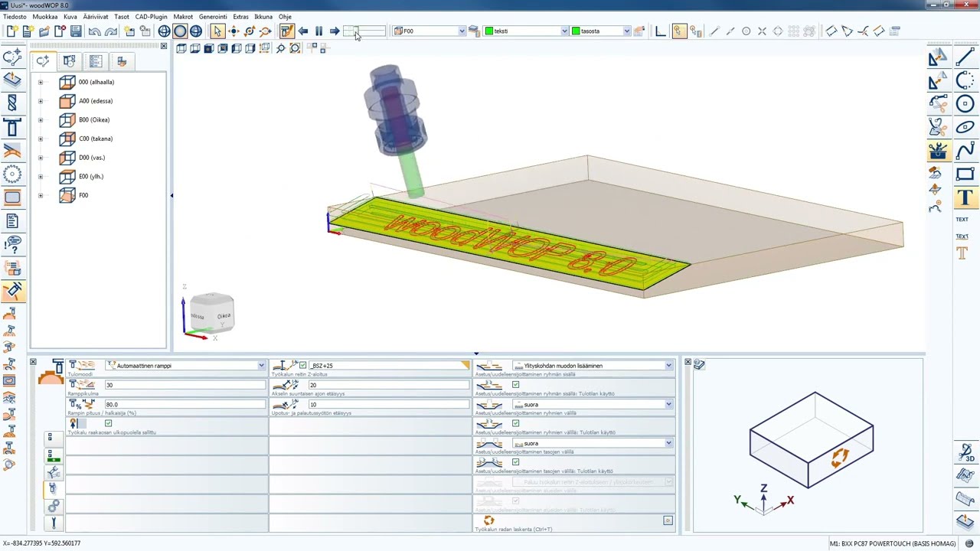Screen dimensions: 980x551
Task: Click the zoom magnifier icon in view toolbar
Action: 281,48
